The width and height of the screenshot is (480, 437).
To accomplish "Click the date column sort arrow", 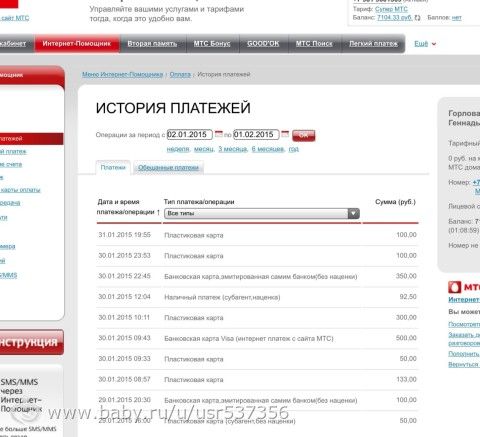I will (x=158, y=212).
